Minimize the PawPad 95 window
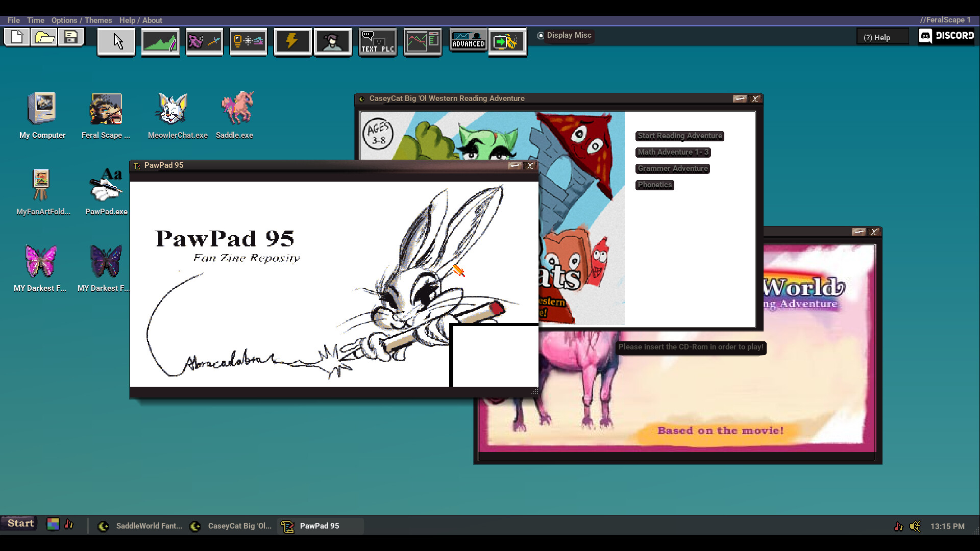 515,165
